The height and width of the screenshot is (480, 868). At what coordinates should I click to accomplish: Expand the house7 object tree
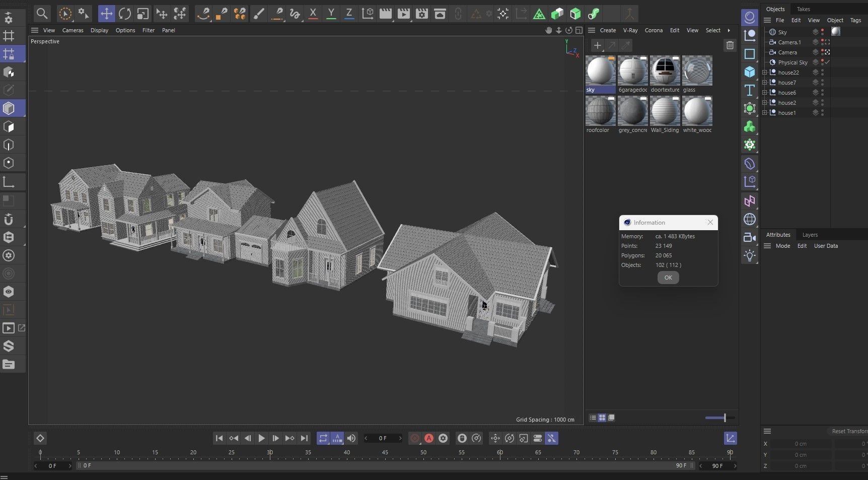764,83
